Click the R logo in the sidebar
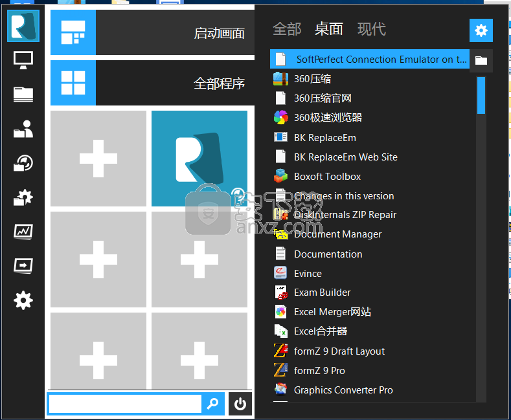Viewport: 511px width, 420px height. (x=23, y=26)
